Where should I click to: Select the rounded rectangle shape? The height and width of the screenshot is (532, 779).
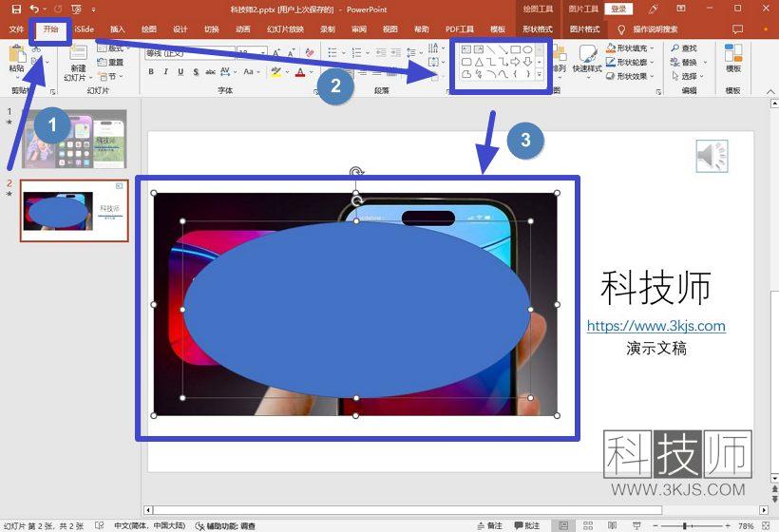[466, 62]
